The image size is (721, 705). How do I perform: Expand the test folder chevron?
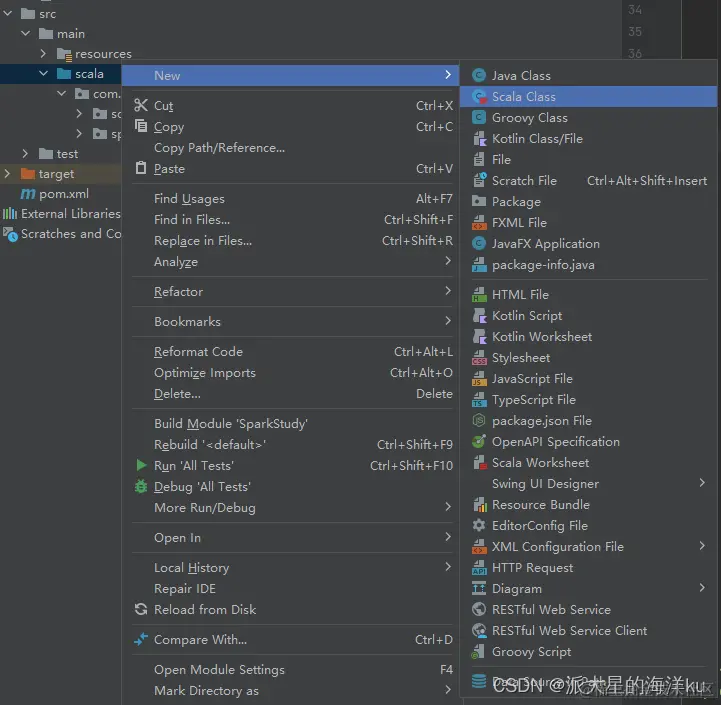click(25, 154)
